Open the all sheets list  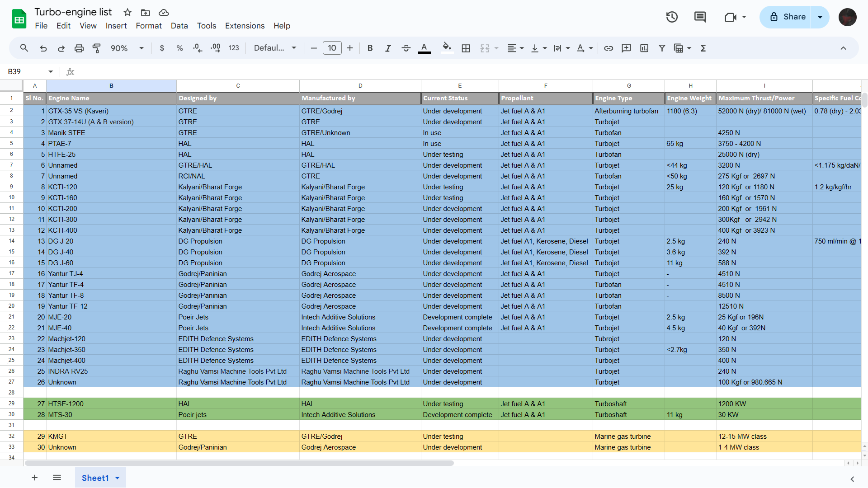tap(57, 478)
